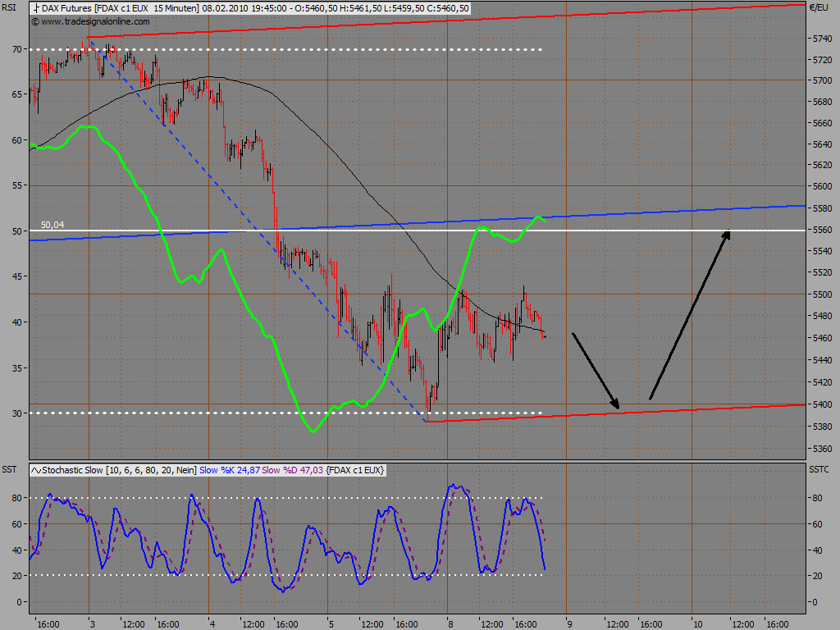Screen dimensions: 840x630
Task: Click price axis label 5500
Action: [x=822, y=294]
